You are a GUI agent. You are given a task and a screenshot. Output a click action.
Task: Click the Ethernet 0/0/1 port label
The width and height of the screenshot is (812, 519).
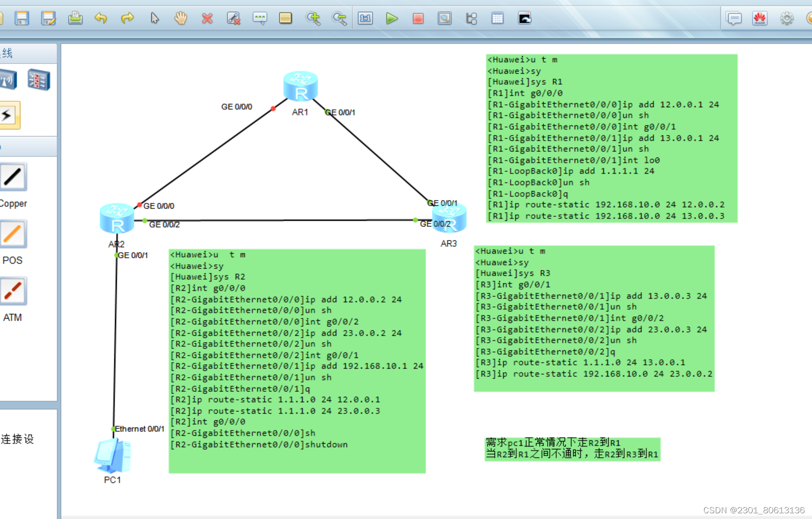coord(140,429)
